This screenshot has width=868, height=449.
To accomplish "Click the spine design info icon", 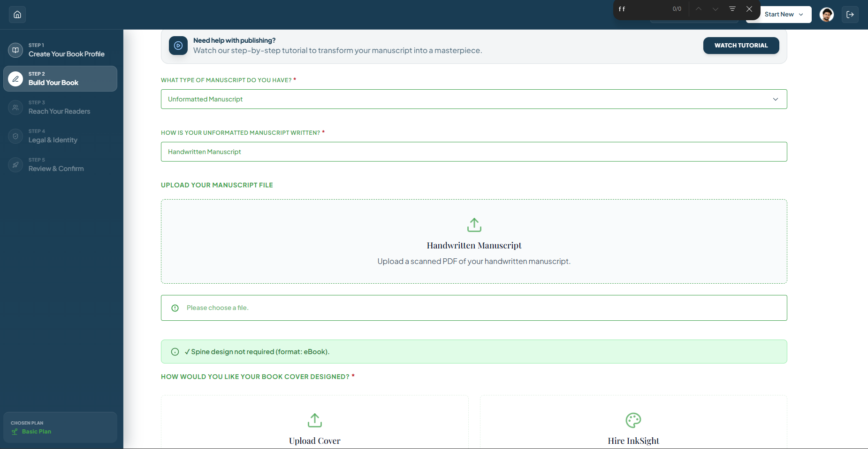I will (175, 352).
